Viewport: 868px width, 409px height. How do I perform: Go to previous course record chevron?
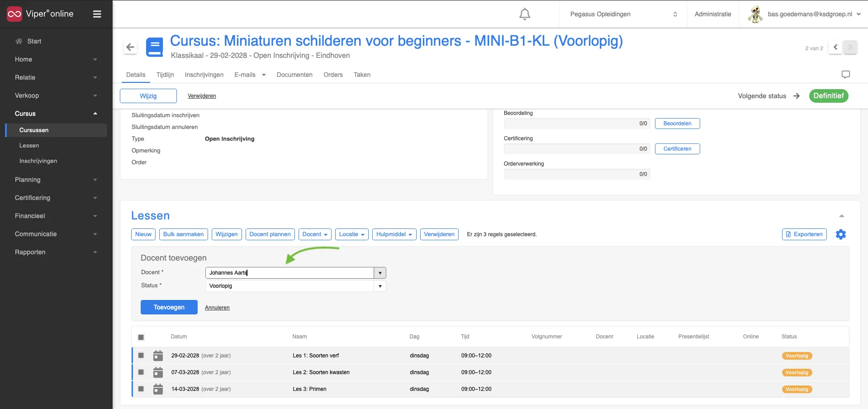[835, 47]
